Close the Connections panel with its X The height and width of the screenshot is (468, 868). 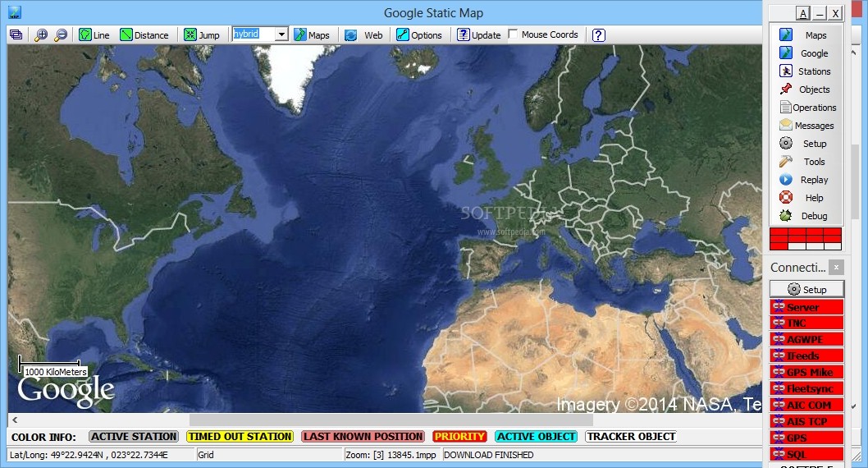[837, 268]
